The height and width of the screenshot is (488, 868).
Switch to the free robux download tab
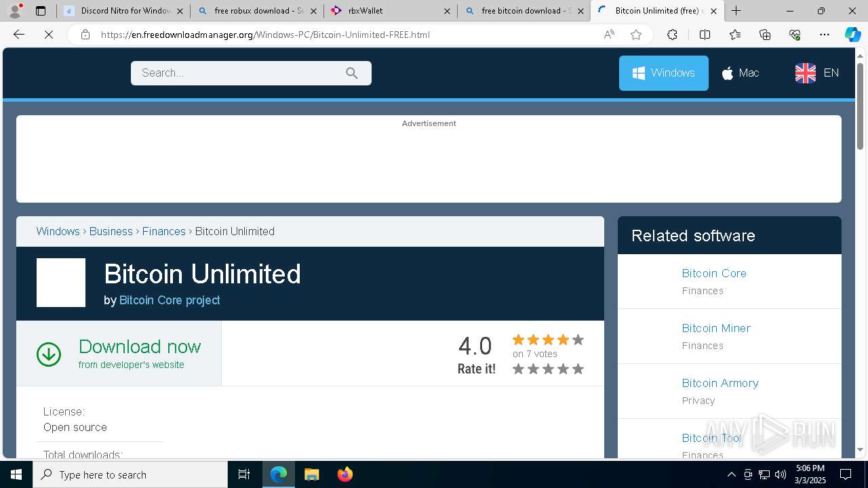click(x=256, y=11)
